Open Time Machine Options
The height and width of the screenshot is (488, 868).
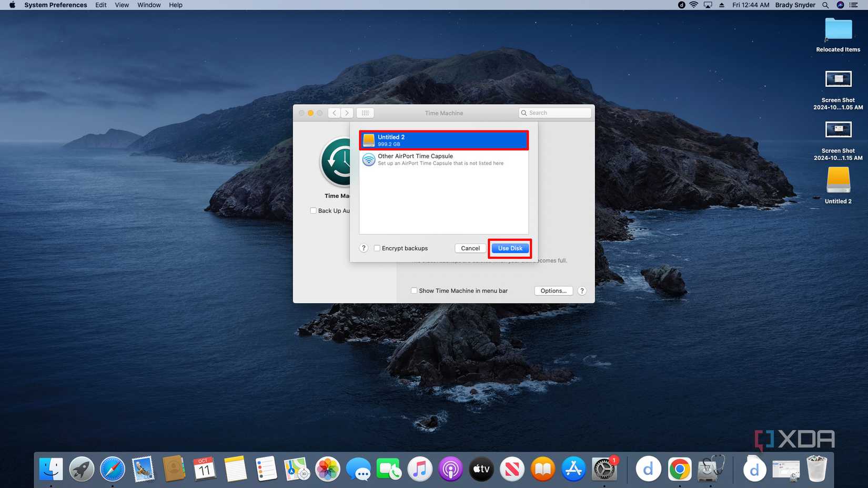(x=553, y=291)
